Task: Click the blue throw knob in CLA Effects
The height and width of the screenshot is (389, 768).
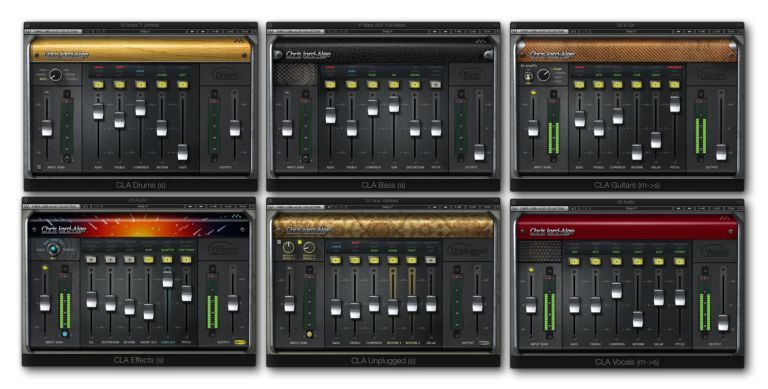Action: pyautogui.click(x=53, y=249)
